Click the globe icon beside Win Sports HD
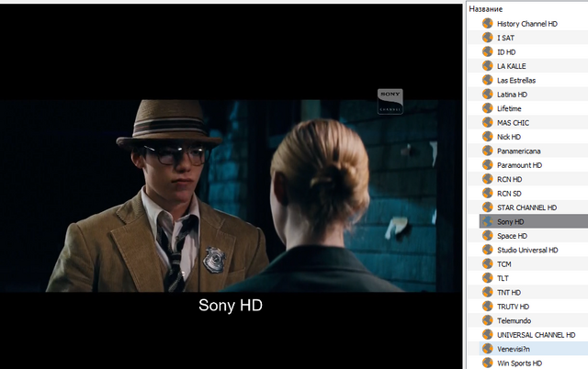 click(x=488, y=363)
